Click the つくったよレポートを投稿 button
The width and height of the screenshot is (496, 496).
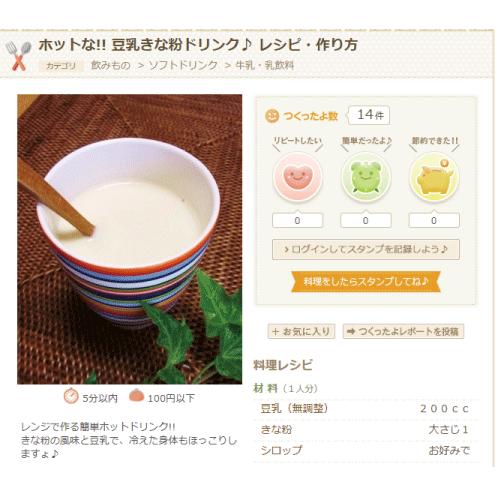(x=403, y=331)
